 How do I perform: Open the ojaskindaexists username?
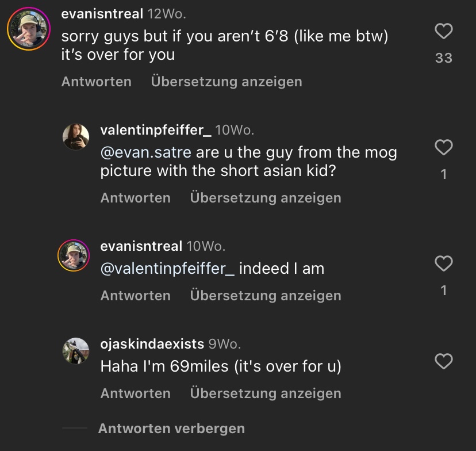pyautogui.click(x=152, y=344)
